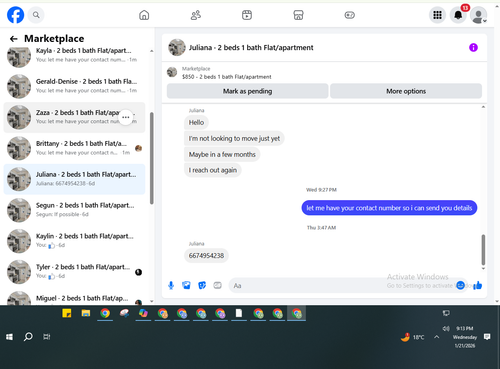This screenshot has width=500, height=369.
Task: Click message thread scrollbar thumb
Action: pos(483,250)
